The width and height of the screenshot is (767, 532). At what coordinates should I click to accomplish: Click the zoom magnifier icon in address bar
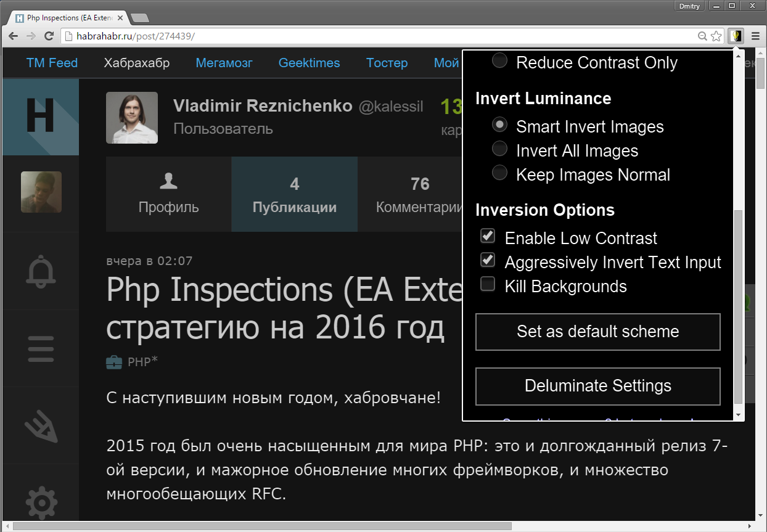tap(702, 36)
